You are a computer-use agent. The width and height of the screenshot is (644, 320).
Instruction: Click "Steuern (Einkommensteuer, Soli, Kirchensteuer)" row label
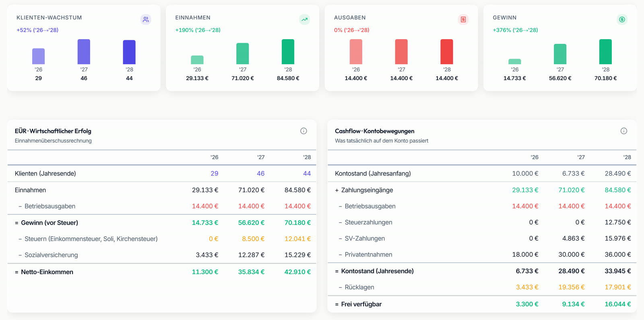tap(91, 239)
